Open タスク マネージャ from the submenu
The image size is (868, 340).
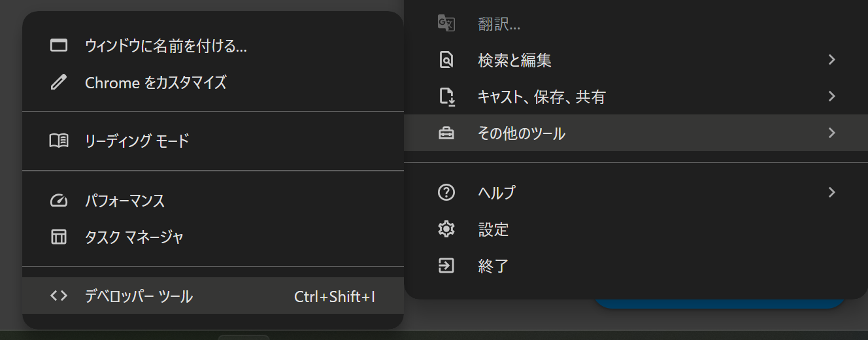coord(134,237)
